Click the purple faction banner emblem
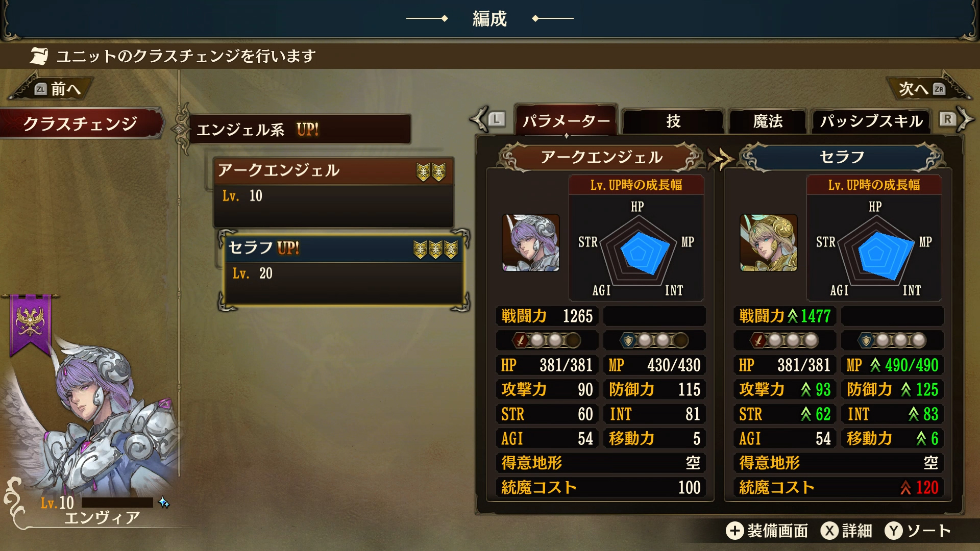980x551 pixels. point(31,324)
